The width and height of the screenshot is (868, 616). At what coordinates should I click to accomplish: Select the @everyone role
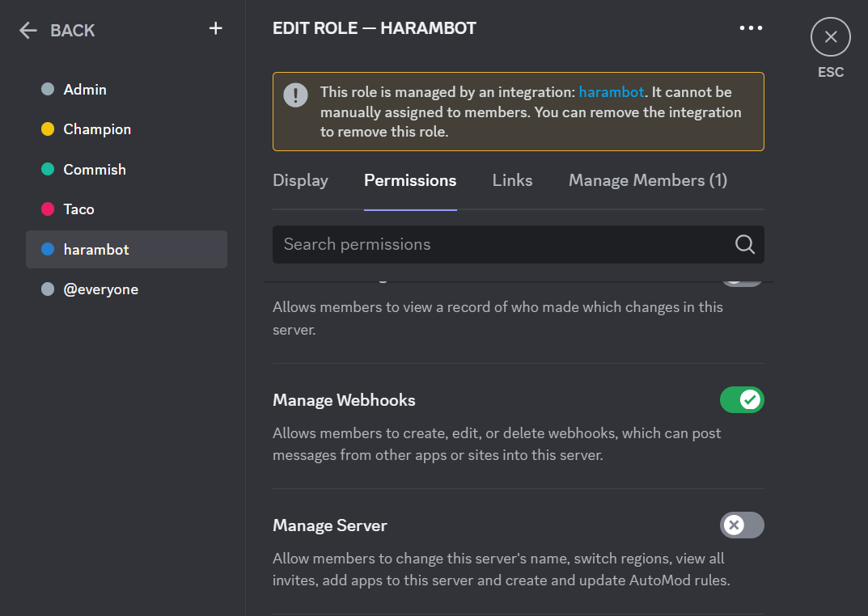point(126,289)
